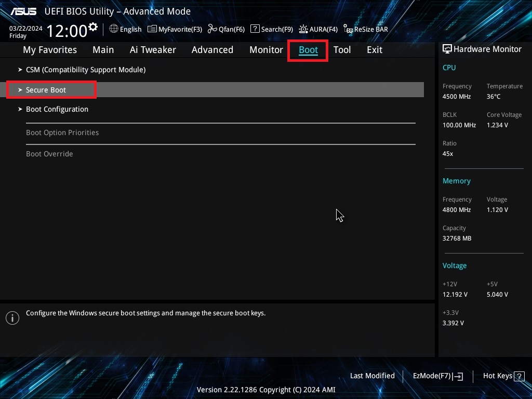532x399 pixels.
Task: Open the Secure Boot submenu
Action: 46,89
